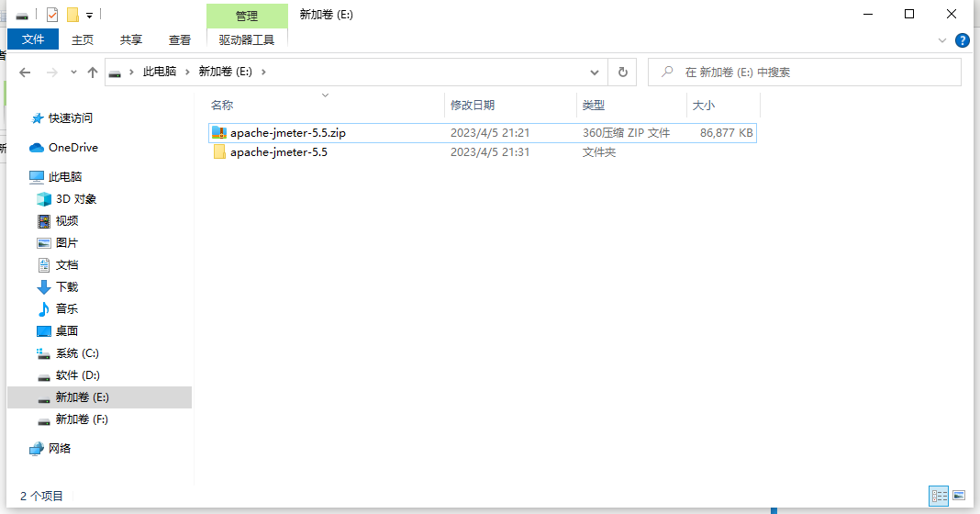Go back with the left arrow
This screenshot has height=514, width=980.
point(25,73)
